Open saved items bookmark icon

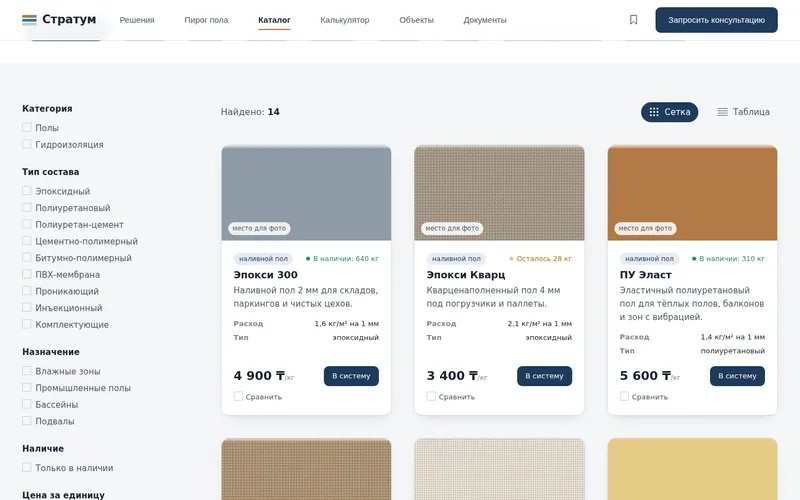[x=633, y=19]
